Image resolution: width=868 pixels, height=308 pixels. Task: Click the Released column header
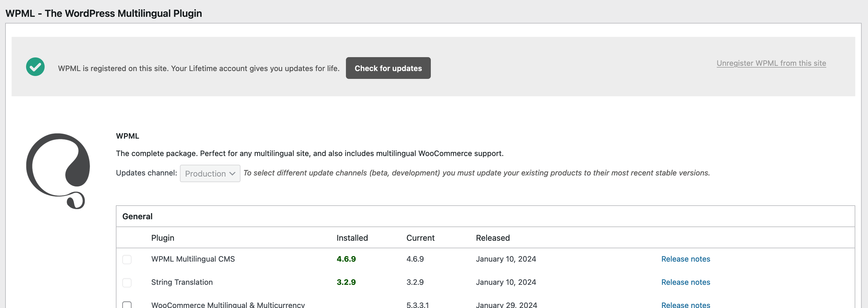[493, 238]
